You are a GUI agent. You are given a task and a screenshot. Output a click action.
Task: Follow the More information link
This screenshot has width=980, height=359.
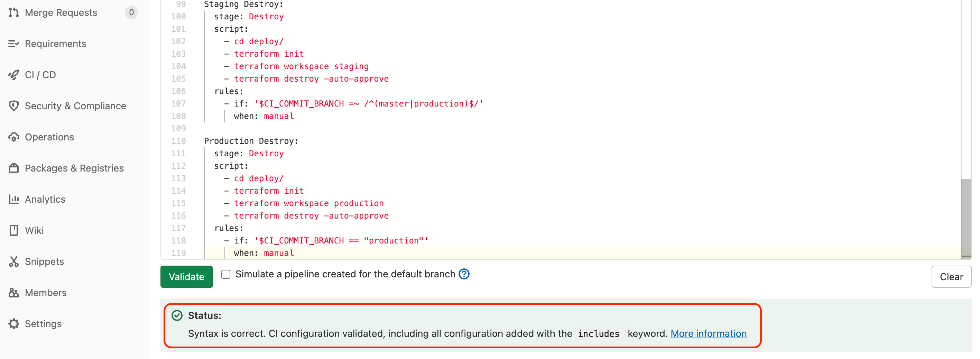click(708, 333)
